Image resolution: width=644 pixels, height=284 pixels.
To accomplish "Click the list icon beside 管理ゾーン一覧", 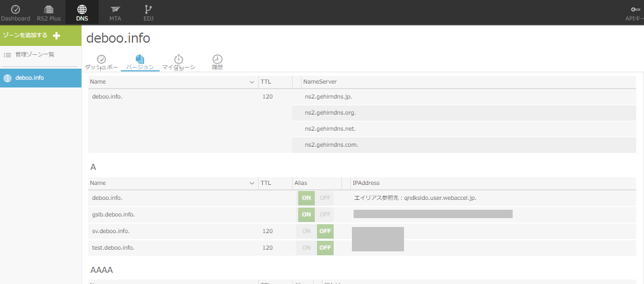I will [x=7, y=55].
